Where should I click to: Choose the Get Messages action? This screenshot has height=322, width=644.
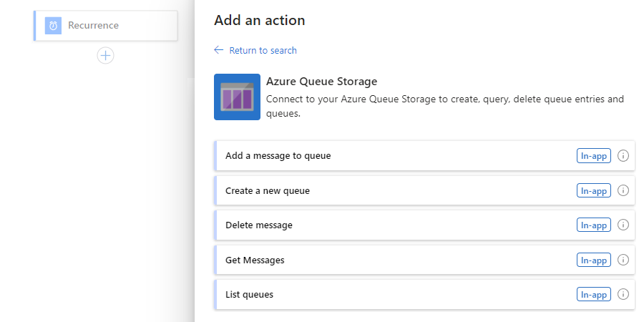point(255,260)
